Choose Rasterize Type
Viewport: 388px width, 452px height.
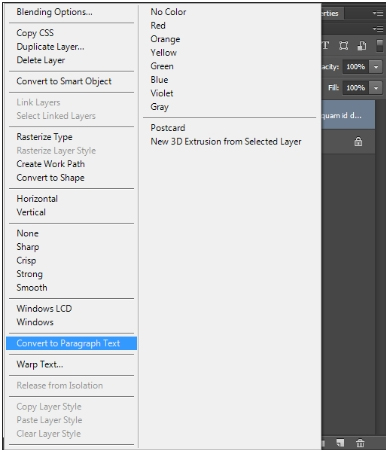click(44, 137)
